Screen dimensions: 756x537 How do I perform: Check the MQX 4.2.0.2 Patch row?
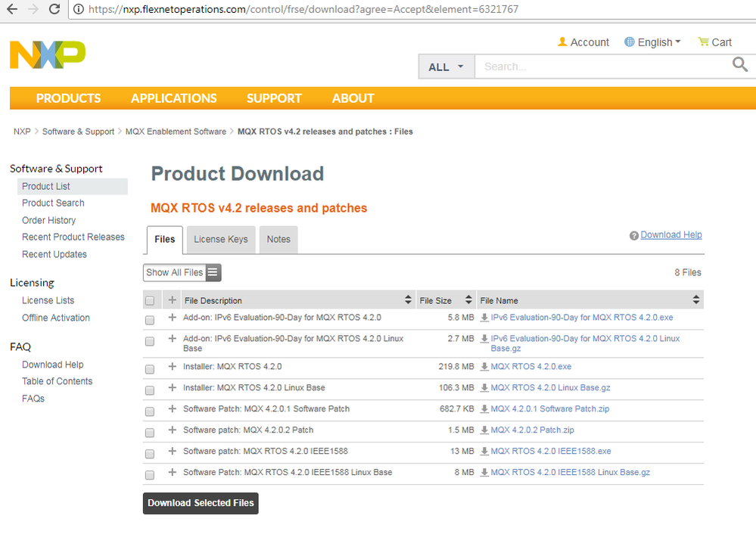(150, 433)
